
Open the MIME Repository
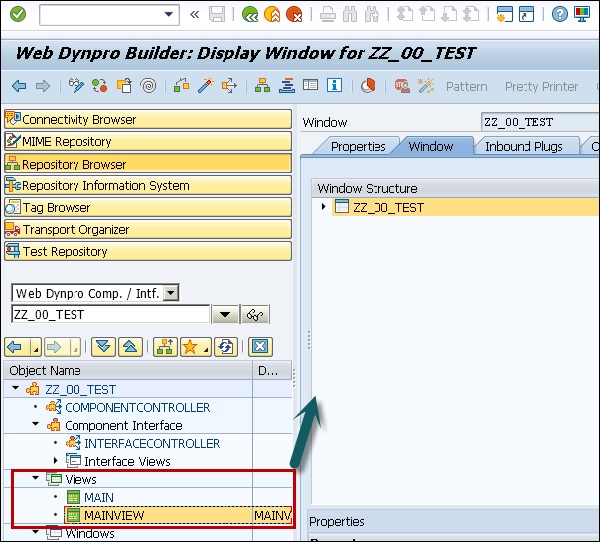click(x=148, y=141)
